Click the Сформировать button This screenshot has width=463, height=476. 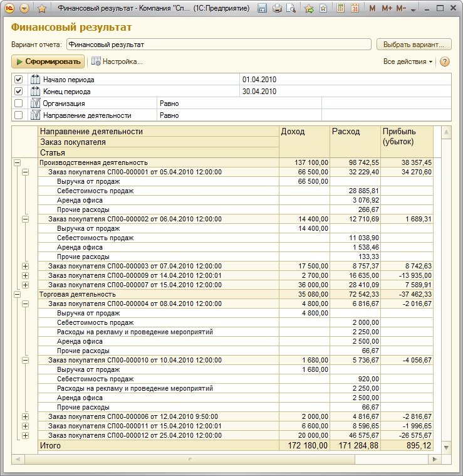coord(48,61)
